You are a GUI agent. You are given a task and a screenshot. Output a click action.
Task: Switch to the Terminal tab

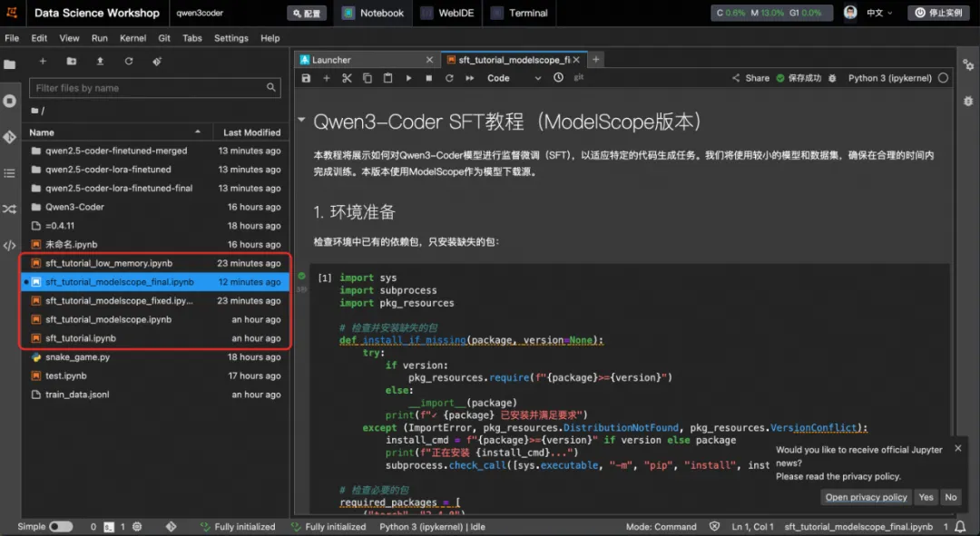[519, 13]
